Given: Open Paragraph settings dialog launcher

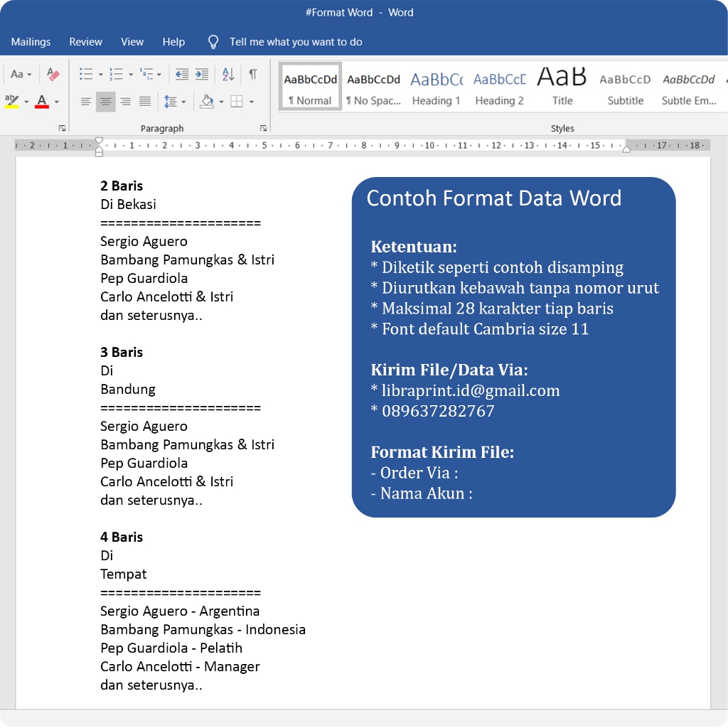Looking at the screenshot, I should point(264,128).
